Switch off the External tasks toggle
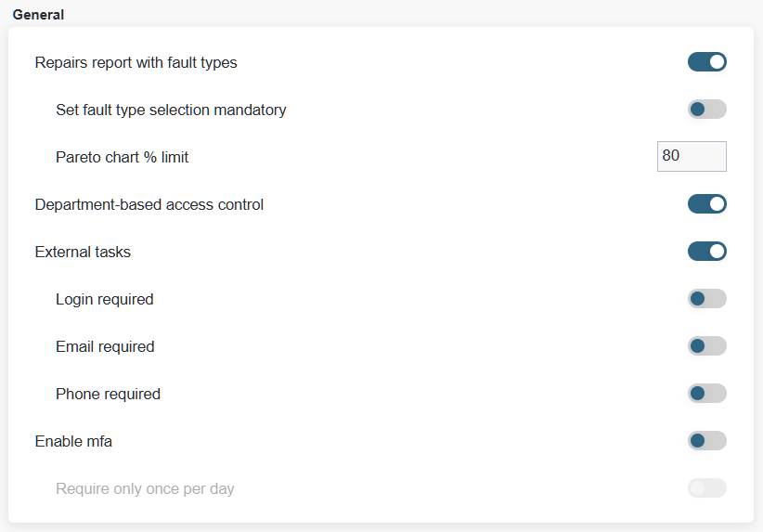The image size is (763, 532). 706,252
